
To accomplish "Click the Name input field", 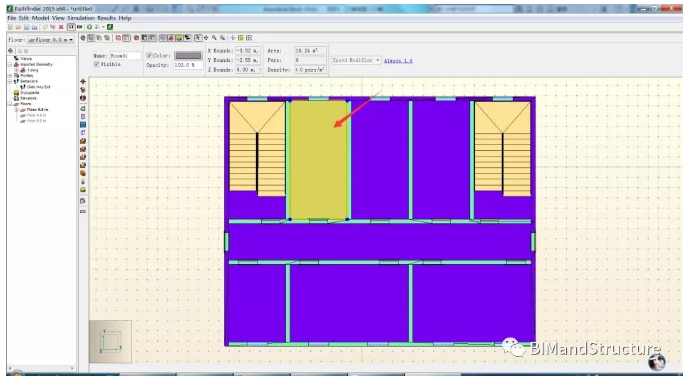I will [125, 56].
